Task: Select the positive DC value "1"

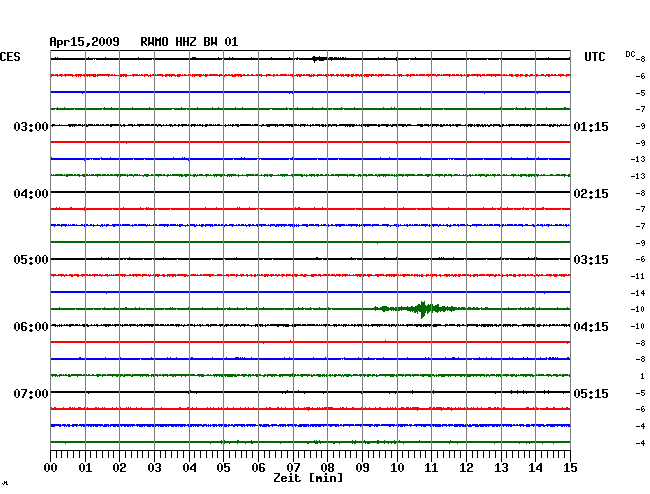Action: pyautogui.click(x=643, y=376)
